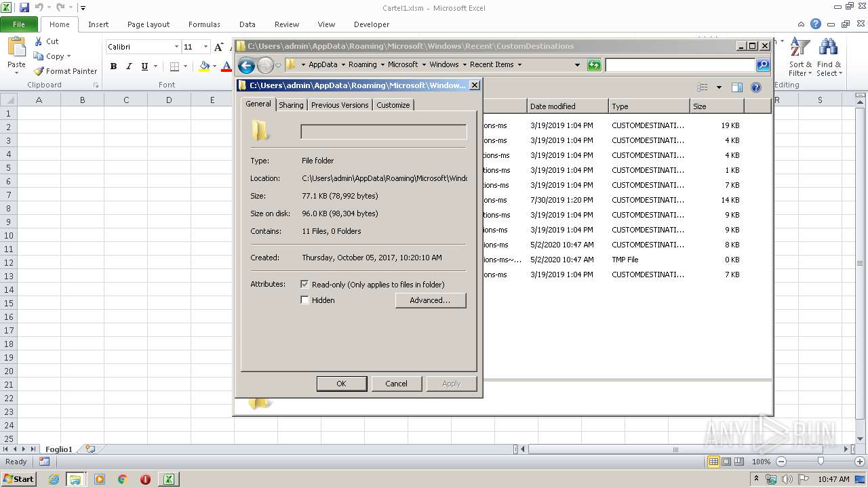
Task: Click the Undo icon in Quick Access toolbar
Action: [x=39, y=8]
